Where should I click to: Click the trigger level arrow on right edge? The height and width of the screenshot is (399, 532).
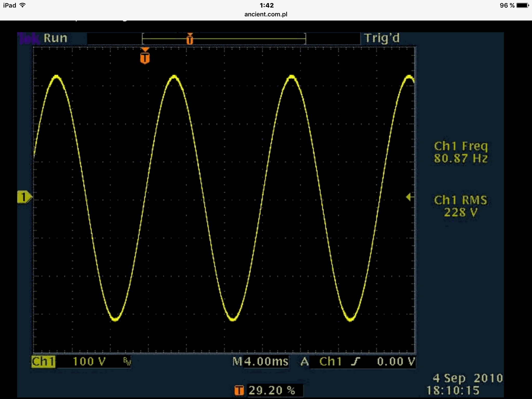410,197
